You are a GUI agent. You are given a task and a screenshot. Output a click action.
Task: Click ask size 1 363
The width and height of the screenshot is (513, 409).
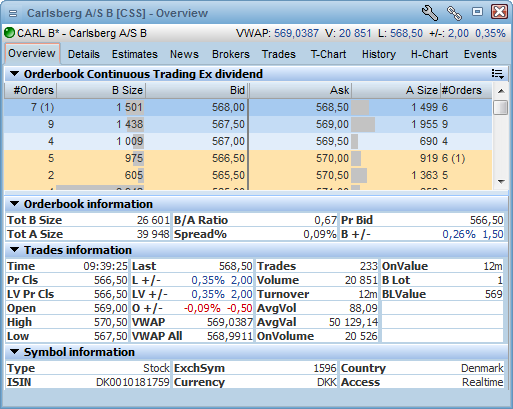point(424,175)
